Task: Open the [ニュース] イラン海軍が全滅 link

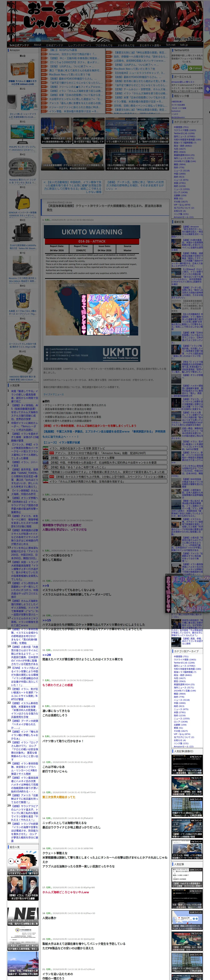Action: pos(61,442)
